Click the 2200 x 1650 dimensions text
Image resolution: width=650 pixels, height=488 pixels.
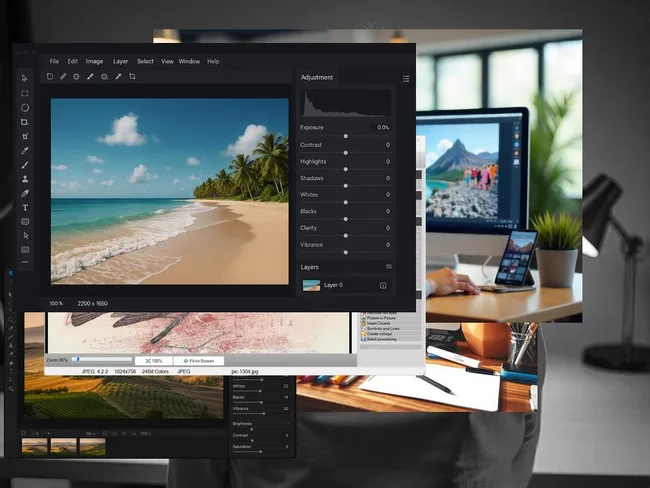92,303
